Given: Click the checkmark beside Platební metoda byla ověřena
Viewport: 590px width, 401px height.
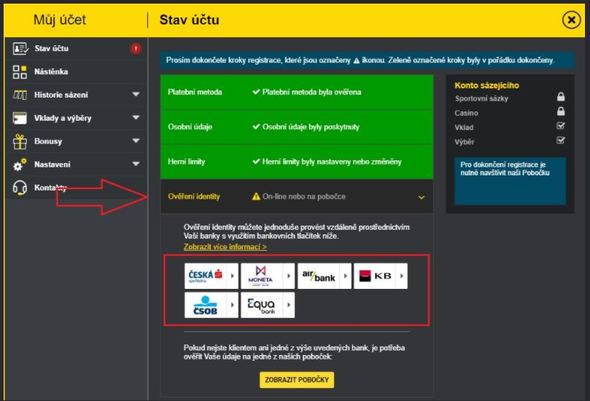Looking at the screenshot, I should pos(256,92).
